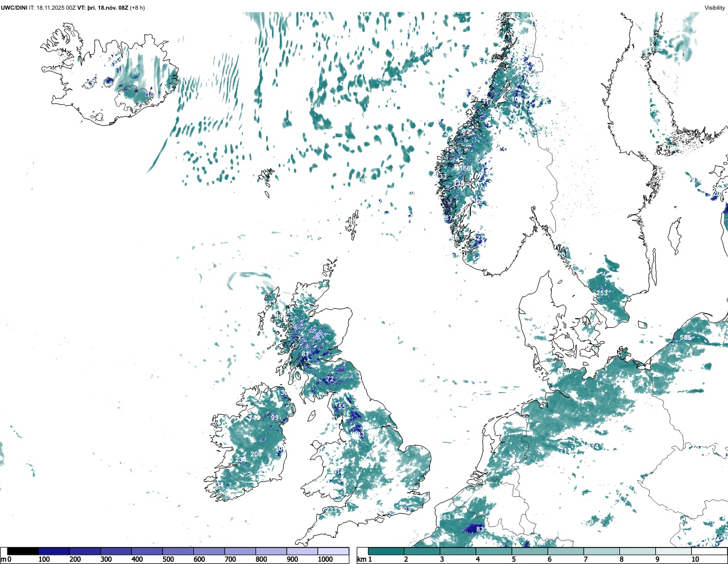The width and height of the screenshot is (728, 564).
Task: Click the black 0–100 m legend swatch
Action: (x=23, y=551)
